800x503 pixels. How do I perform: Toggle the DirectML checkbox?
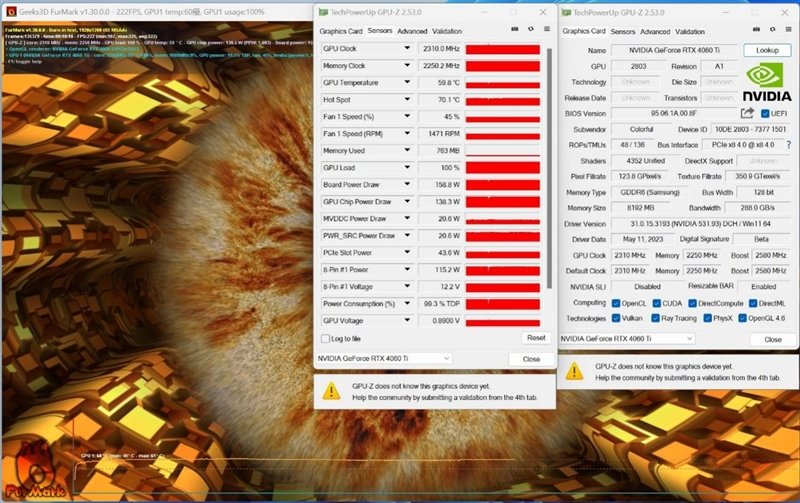753,303
